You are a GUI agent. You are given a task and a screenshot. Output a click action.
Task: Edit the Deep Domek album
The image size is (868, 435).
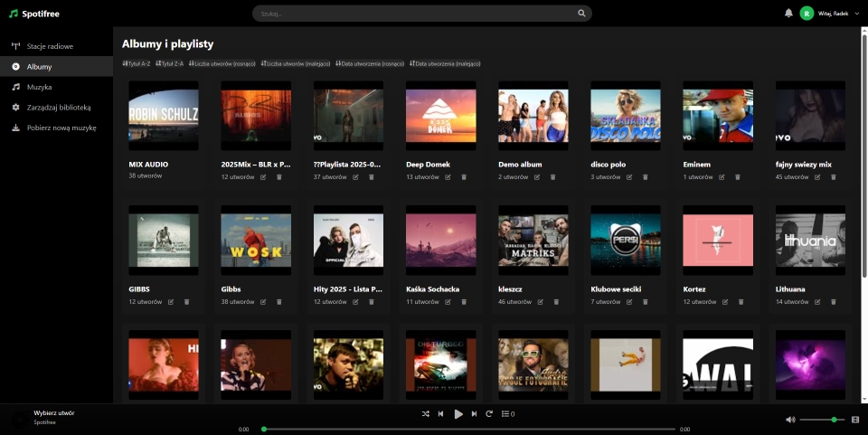click(448, 177)
